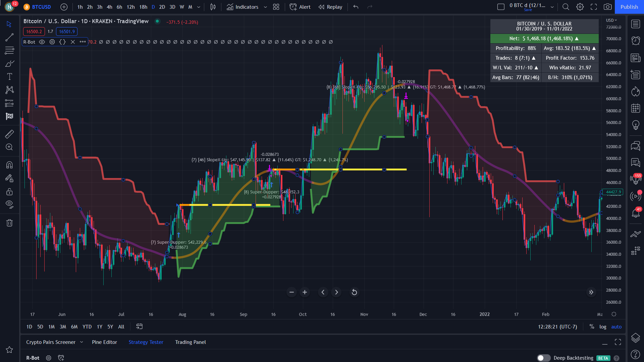Click the trash remove drawings icon

[x=9, y=223]
